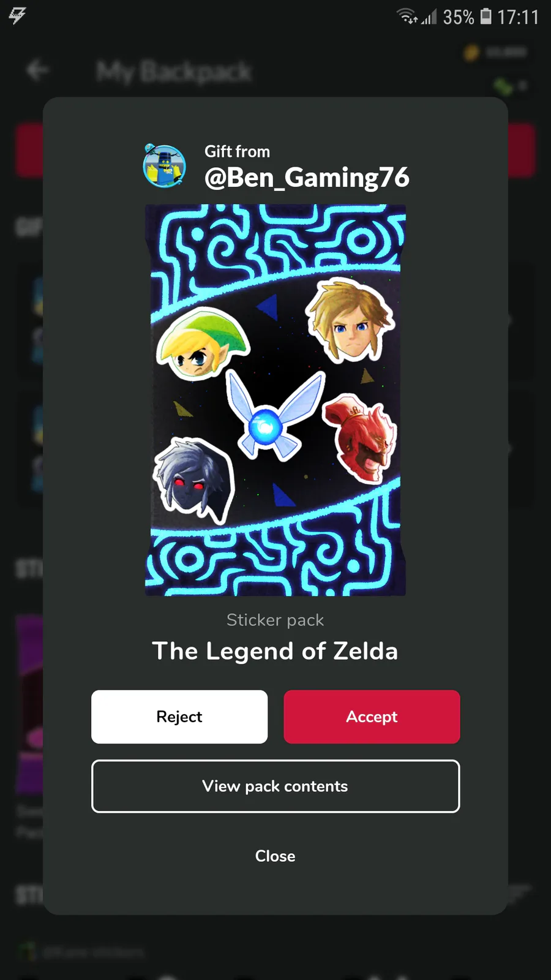The height and width of the screenshot is (980, 551).
Task: Tap the Toon Link green hat sticker
Action: [202, 343]
